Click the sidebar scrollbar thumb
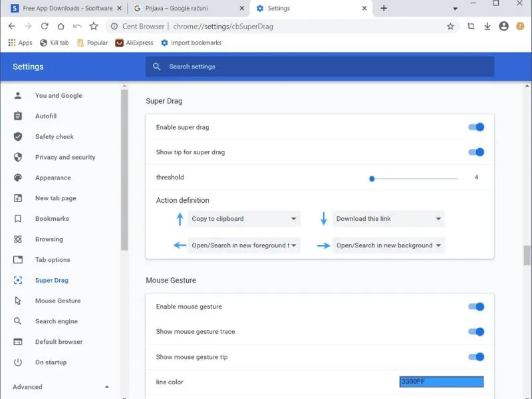Screen dimensions: 532x399 pyautogui.click(x=124, y=170)
